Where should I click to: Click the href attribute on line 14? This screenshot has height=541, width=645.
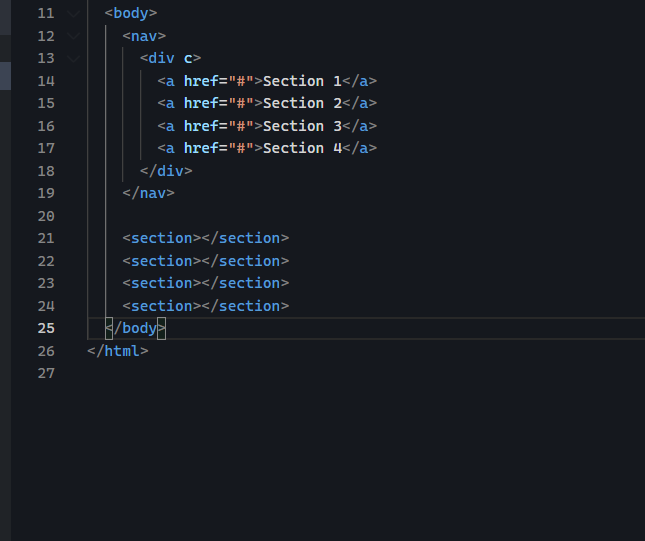pyautogui.click(x=201, y=81)
